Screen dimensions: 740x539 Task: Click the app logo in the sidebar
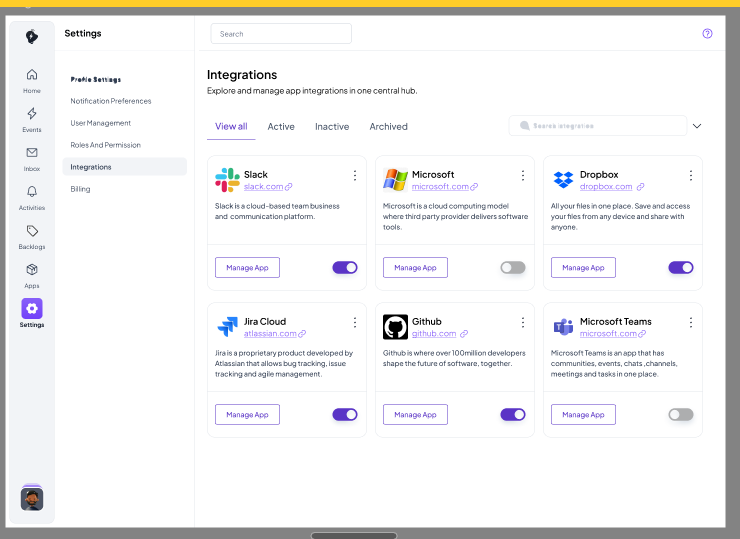[32, 36]
